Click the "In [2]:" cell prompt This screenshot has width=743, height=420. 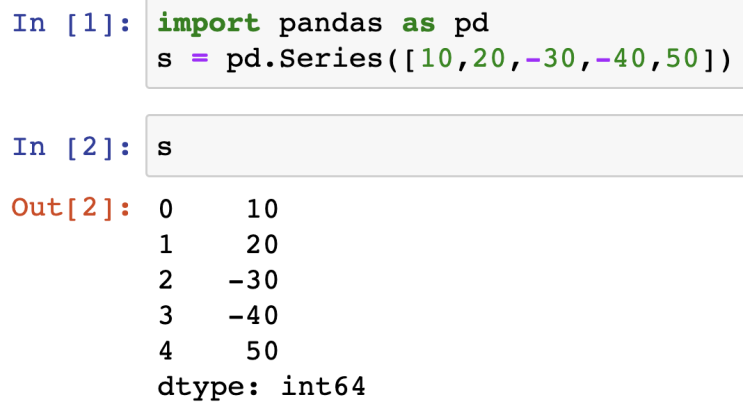[72, 147]
